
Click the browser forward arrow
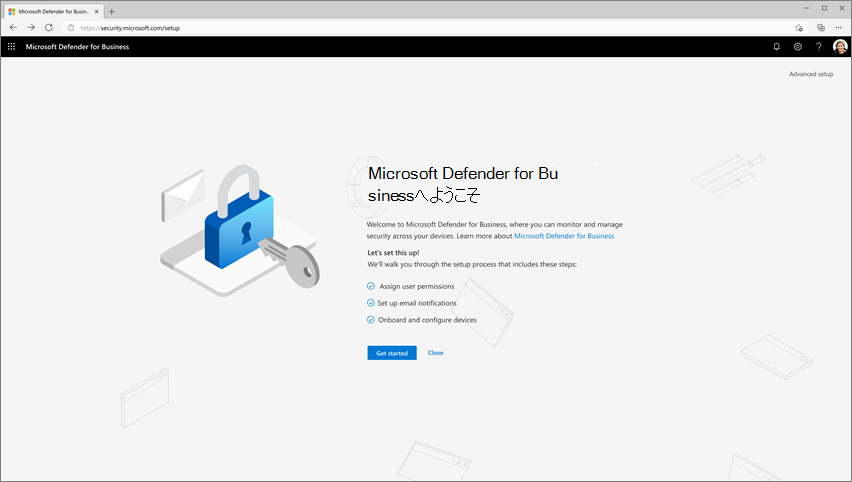point(31,28)
